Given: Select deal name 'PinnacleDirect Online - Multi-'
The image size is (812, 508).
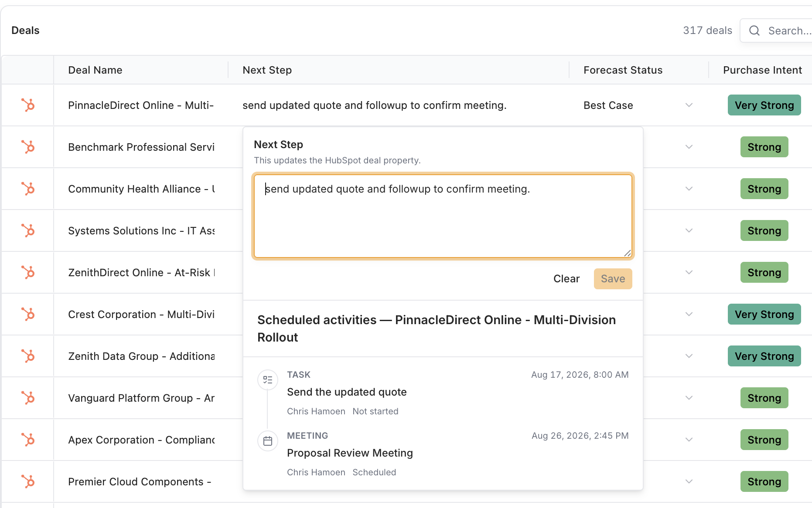Looking at the screenshot, I should 141,105.
